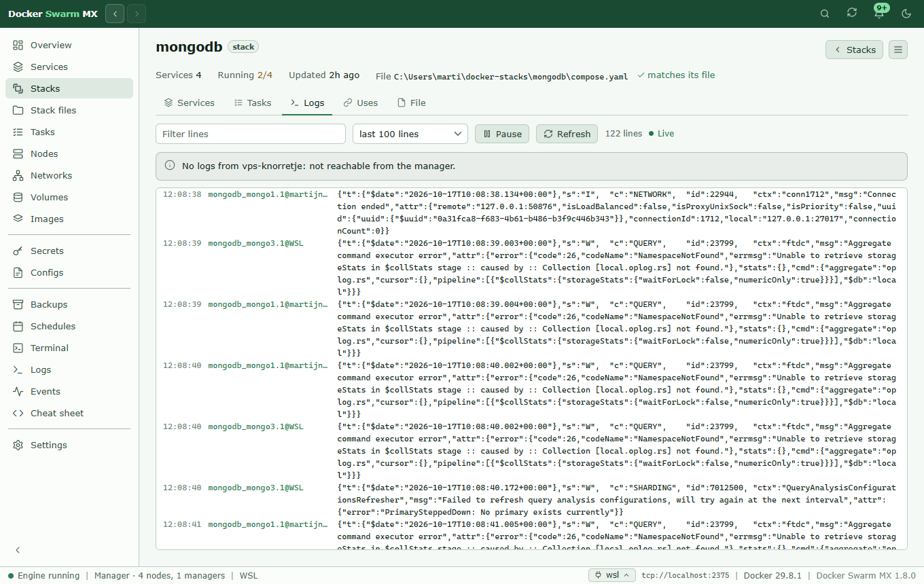Click the Docker Swarm MX logo
Screen dimensions: 924x584
coord(53,14)
